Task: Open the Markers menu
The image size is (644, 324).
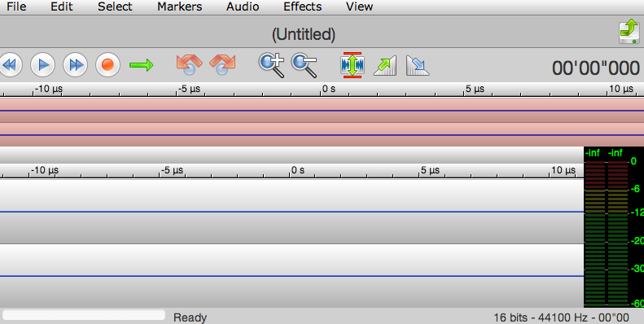Action: pos(179,7)
